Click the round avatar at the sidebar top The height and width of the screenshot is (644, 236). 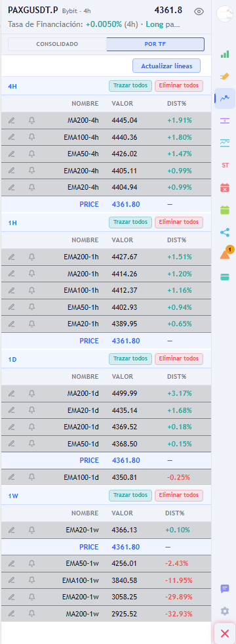224,14
